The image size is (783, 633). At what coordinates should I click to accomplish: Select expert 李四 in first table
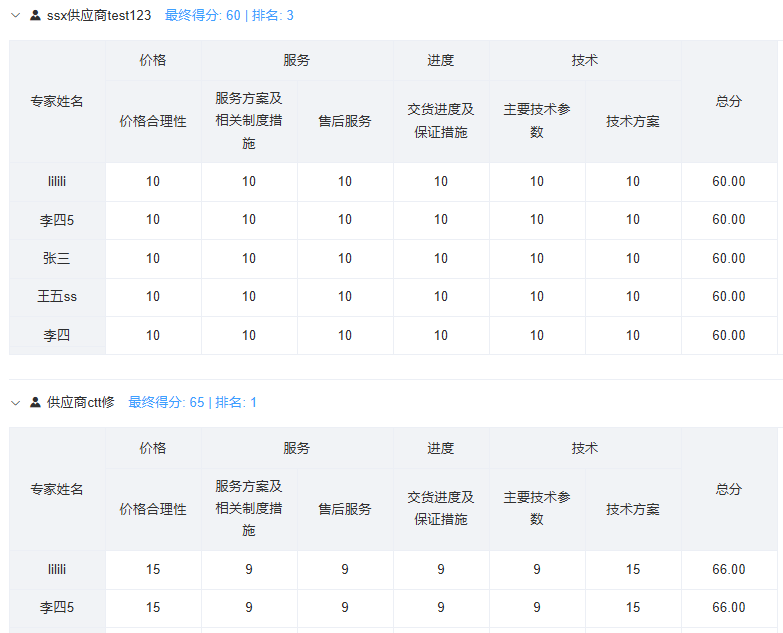(57, 335)
